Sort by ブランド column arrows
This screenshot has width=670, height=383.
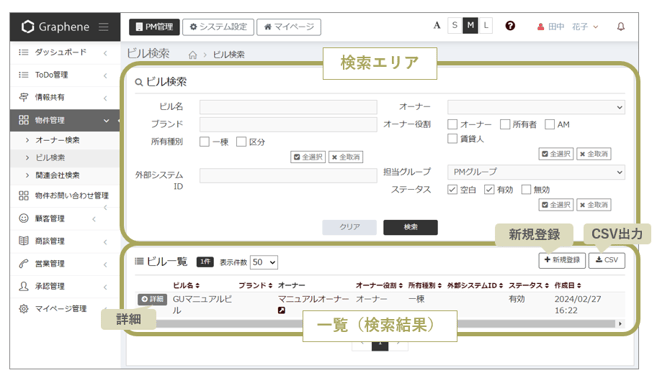point(270,286)
